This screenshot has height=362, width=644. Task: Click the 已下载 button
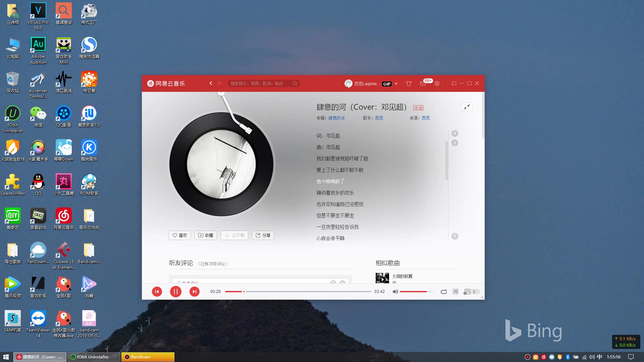point(234,235)
